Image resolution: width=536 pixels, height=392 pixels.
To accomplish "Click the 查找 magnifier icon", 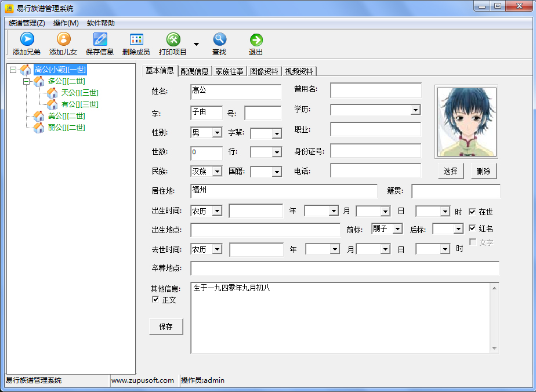I will [x=219, y=39].
